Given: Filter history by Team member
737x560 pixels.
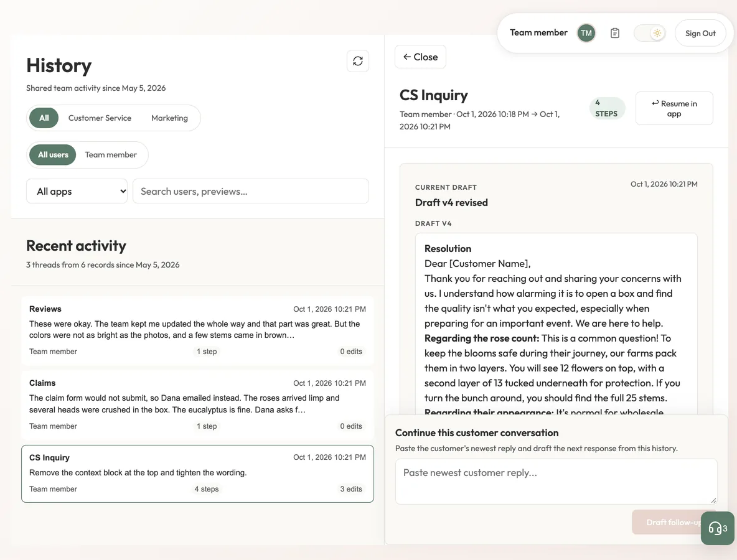Looking at the screenshot, I should (x=111, y=154).
